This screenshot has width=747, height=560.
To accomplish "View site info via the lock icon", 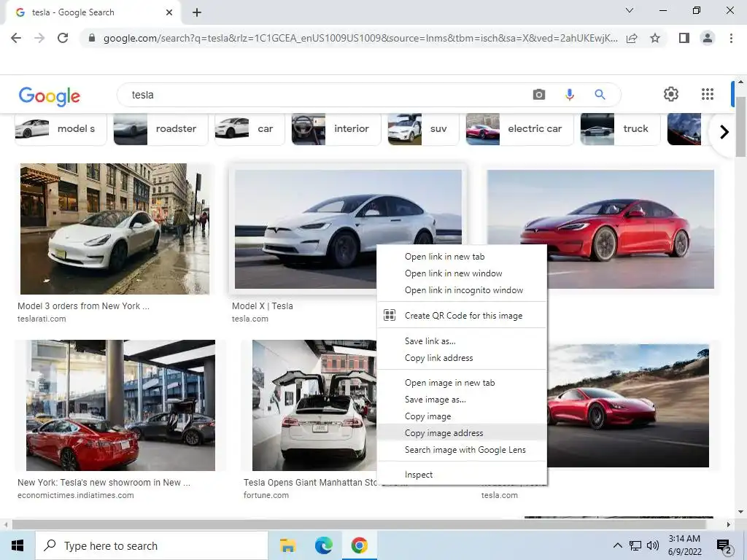I will [92, 38].
